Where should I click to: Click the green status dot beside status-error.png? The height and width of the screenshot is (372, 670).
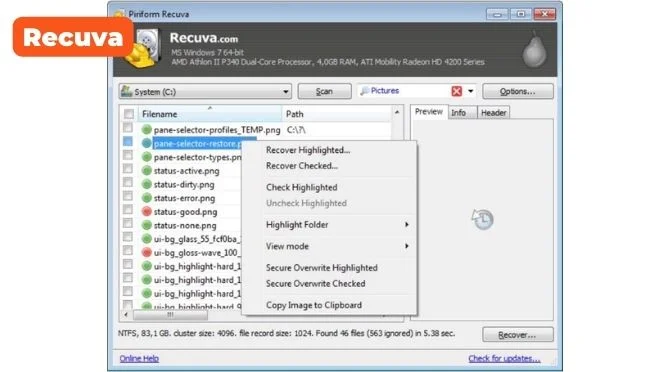[147, 198]
